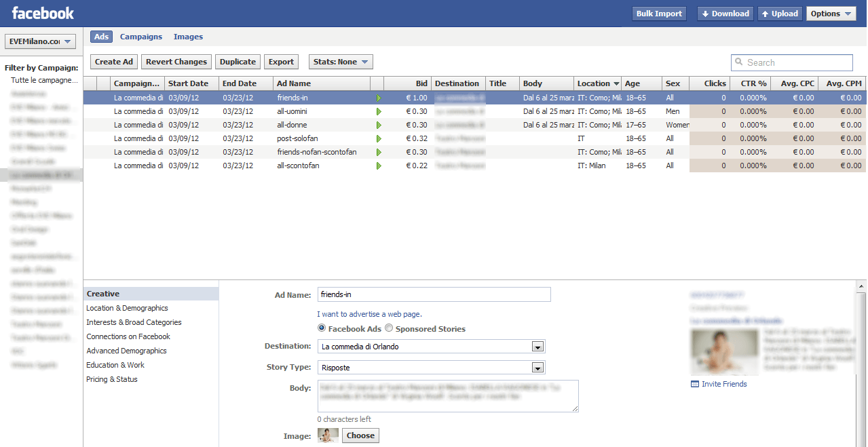Click the Ad Name input field
868x447 pixels.
(x=434, y=294)
